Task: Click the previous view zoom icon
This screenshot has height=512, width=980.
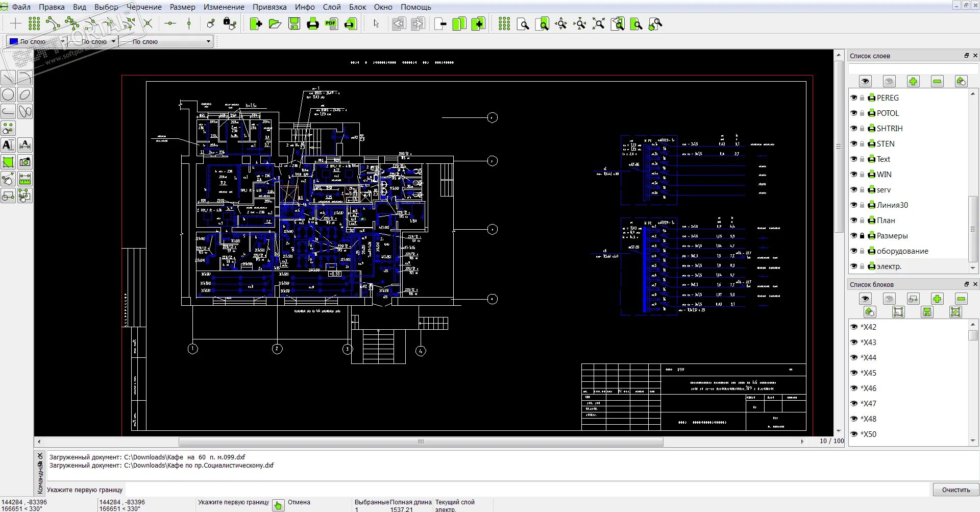Action: (617, 23)
